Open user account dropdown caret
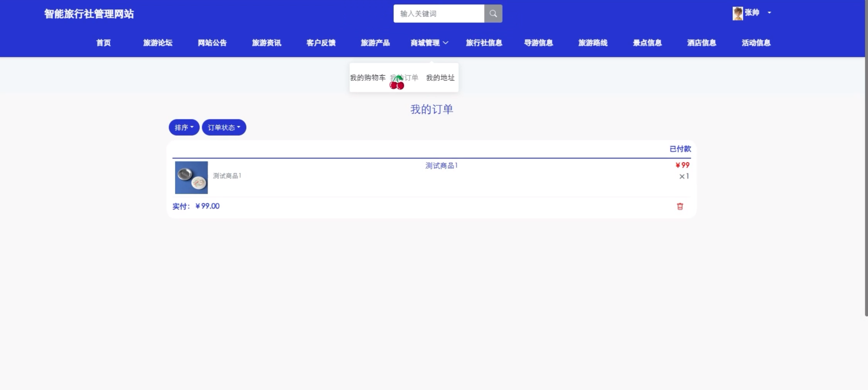 pyautogui.click(x=769, y=13)
